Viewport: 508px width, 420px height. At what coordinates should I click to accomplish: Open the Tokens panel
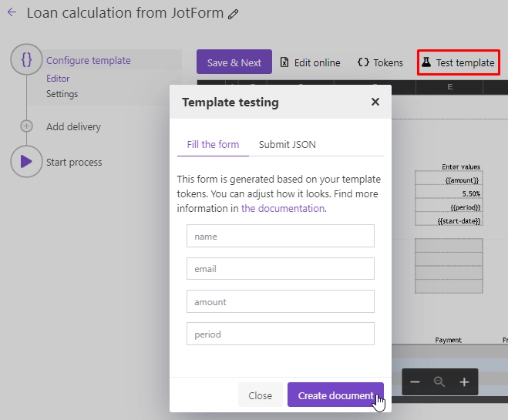[380, 62]
